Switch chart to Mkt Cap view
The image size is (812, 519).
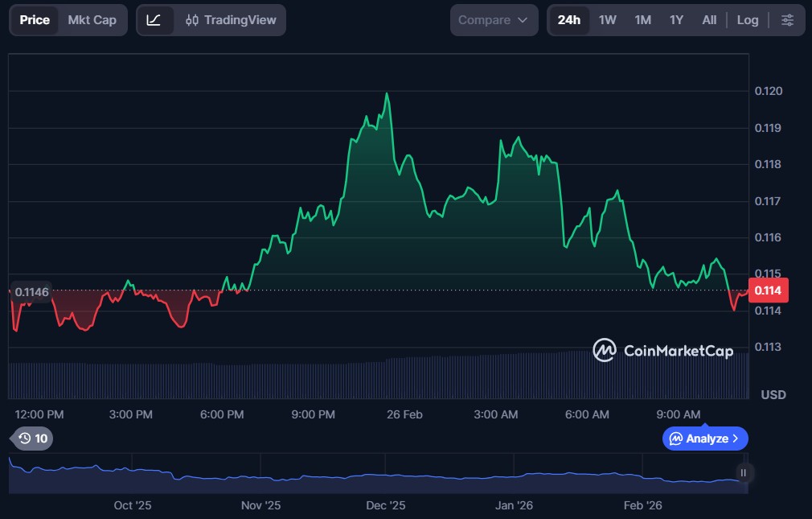tap(92, 20)
